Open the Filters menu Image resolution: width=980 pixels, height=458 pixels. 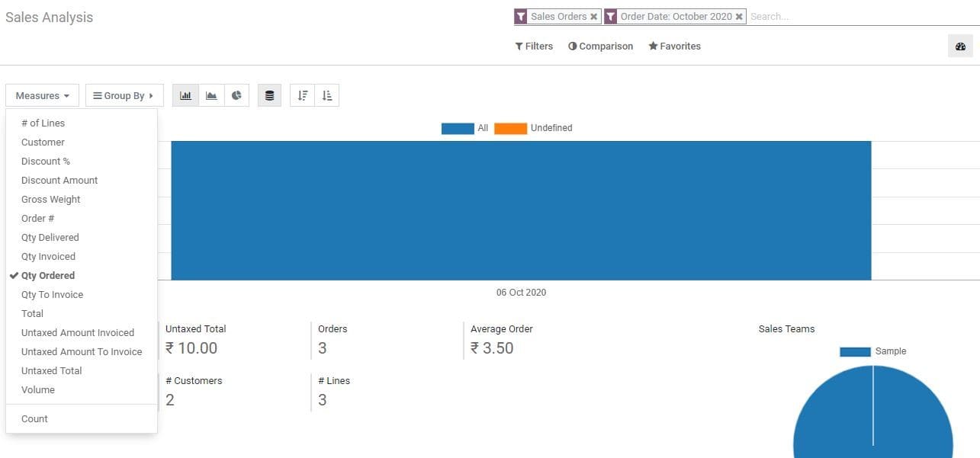click(x=533, y=46)
